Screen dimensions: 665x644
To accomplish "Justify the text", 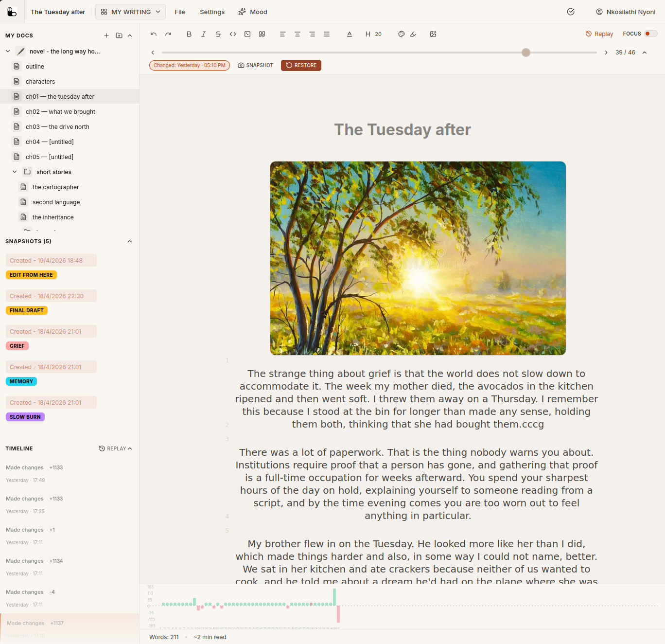I will 327,34.
